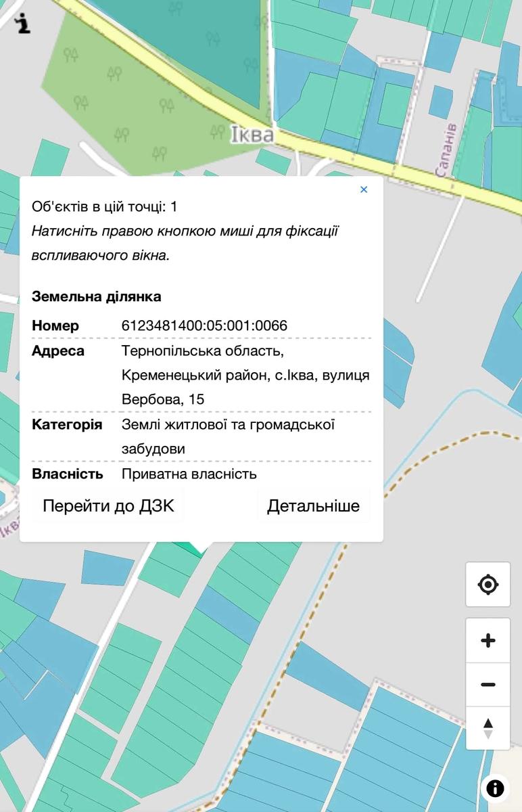Click the 'Земельна ділянка' heading
The image size is (522, 812).
(x=96, y=296)
